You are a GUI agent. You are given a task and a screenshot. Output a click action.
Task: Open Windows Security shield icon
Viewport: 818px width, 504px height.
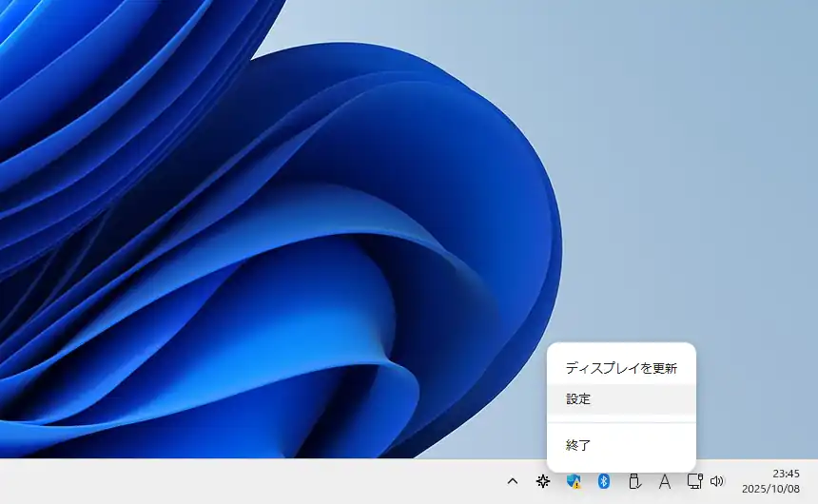tap(573, 481)
